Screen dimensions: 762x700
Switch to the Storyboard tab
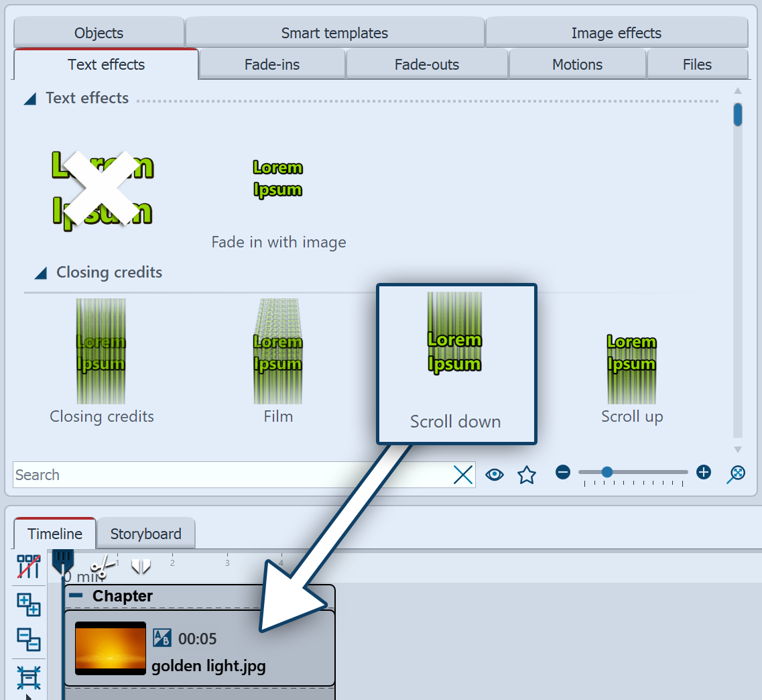click(x=146, y=533)
